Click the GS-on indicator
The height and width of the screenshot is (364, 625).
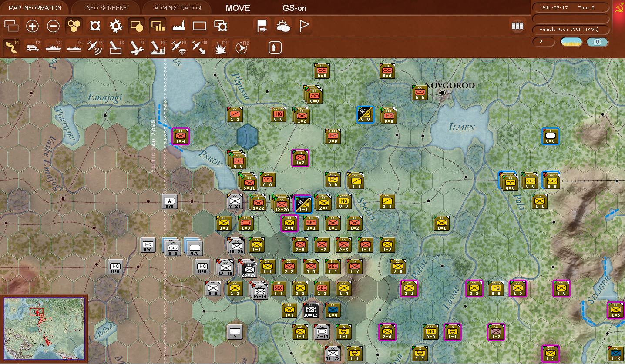(x=295, y=8)
